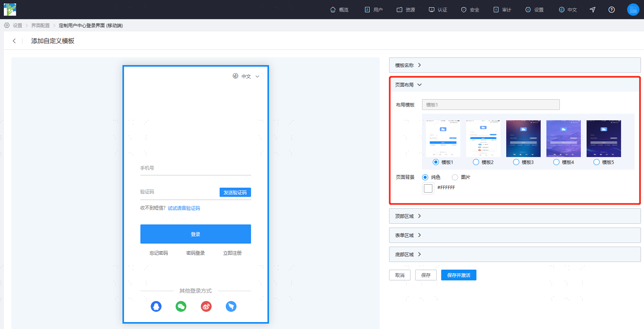
Task: Click the 认证 authentication monitor icon
Action: [431, 9]
